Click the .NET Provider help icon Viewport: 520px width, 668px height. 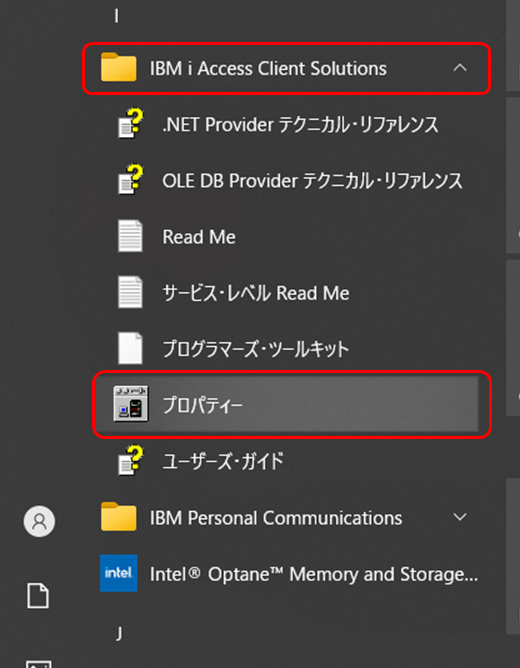click(131, 124)
